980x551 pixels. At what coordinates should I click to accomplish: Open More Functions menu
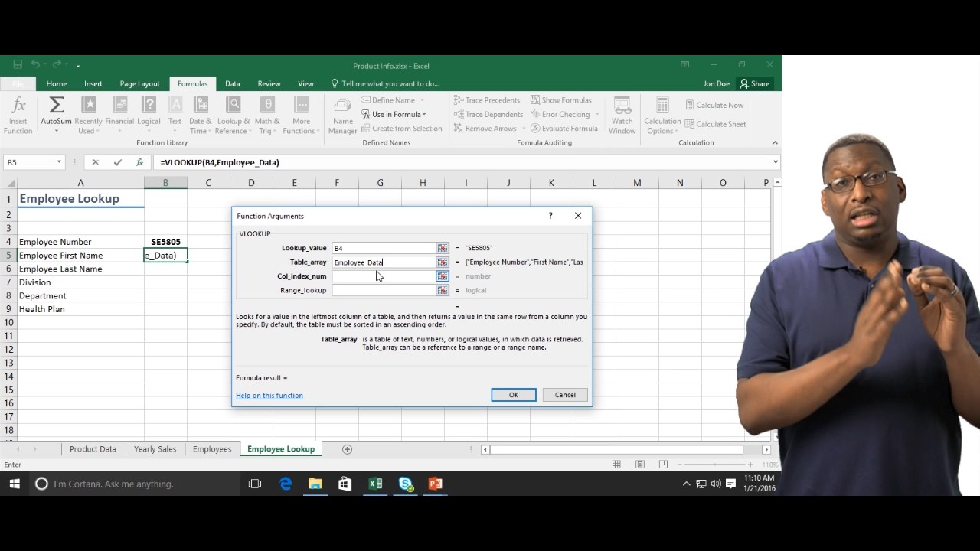302,115
